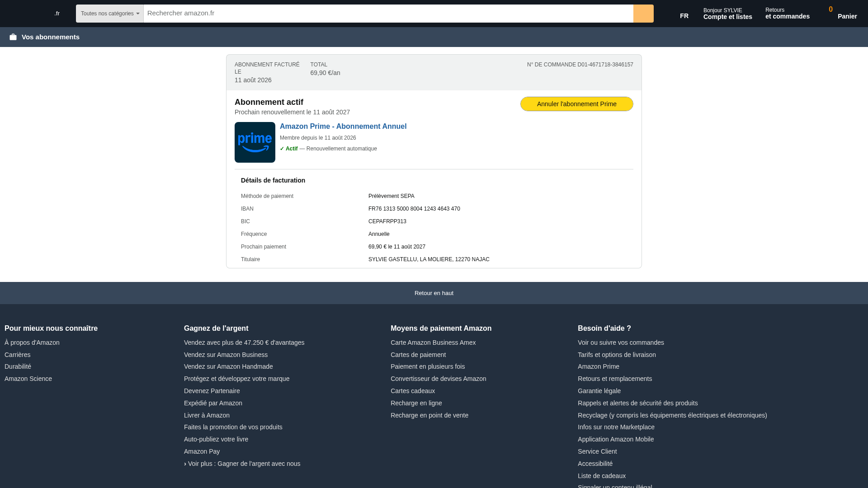Open Amazon Pay footer link
The height and width of the screenshot is (488, 868).
pos(202,451)
